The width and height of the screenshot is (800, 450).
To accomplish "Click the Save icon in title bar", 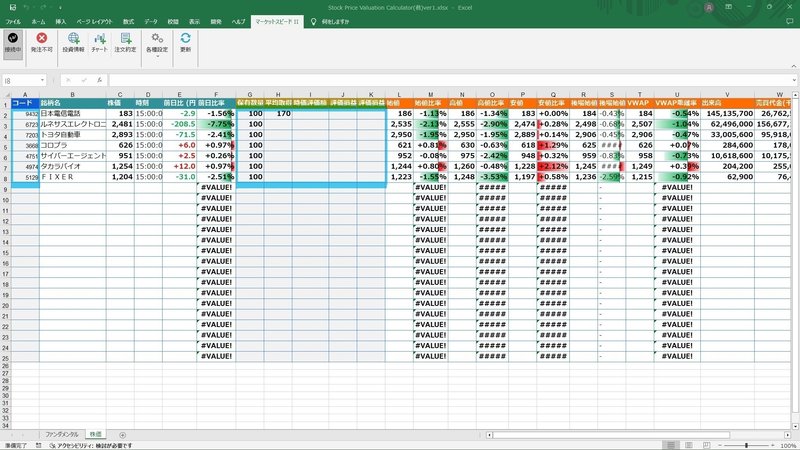I will click(x=13, y=8).
